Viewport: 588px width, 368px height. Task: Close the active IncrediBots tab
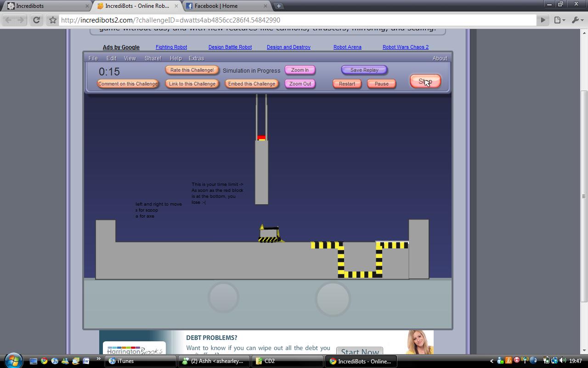[177, 6]
